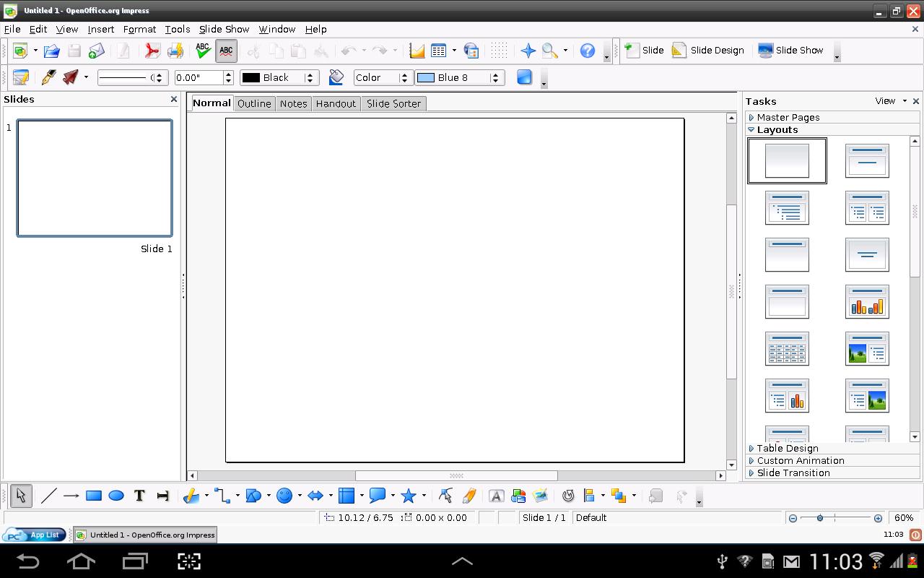Select the Rectangle drawing tool
924x578 pixels.
[x=93, y=496]
